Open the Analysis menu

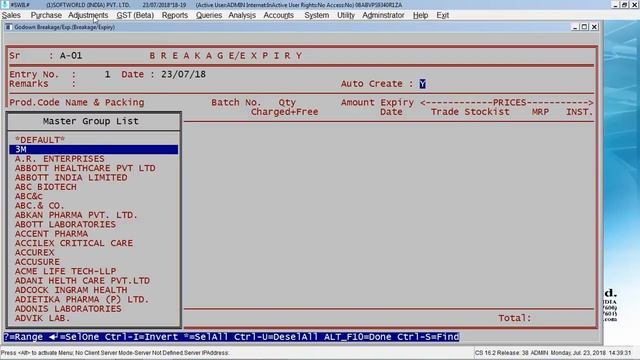[x=242, y=15]
